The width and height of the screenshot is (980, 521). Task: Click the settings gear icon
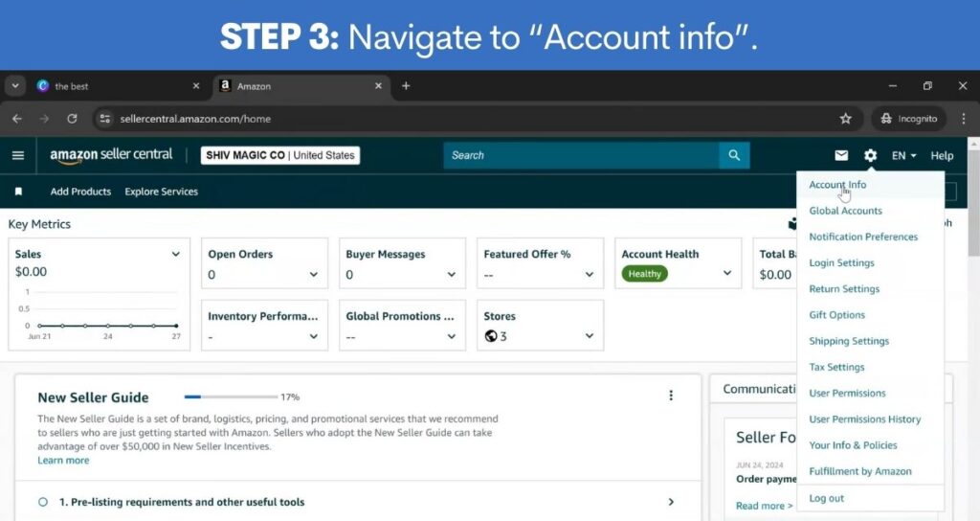(871, 155)
